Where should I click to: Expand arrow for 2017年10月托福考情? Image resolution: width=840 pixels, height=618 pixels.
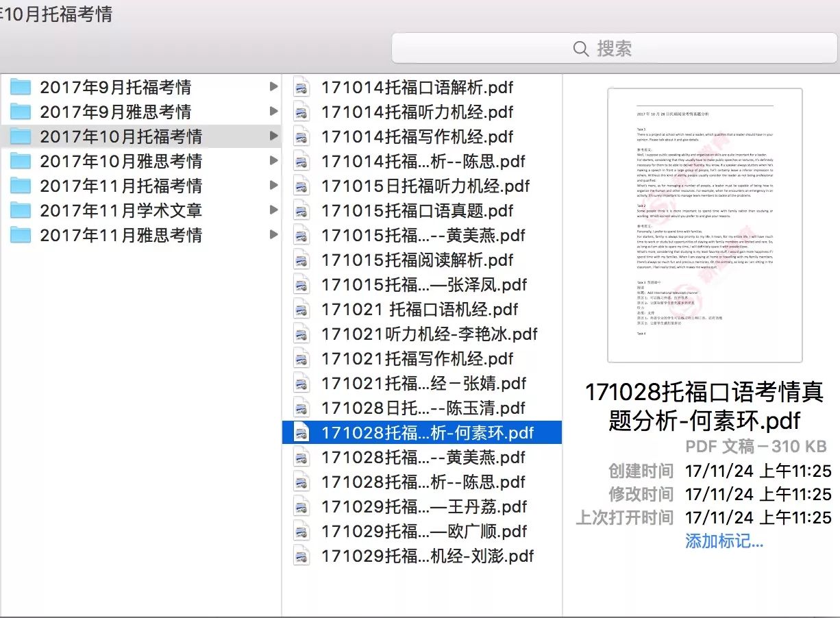click(273, 136)
